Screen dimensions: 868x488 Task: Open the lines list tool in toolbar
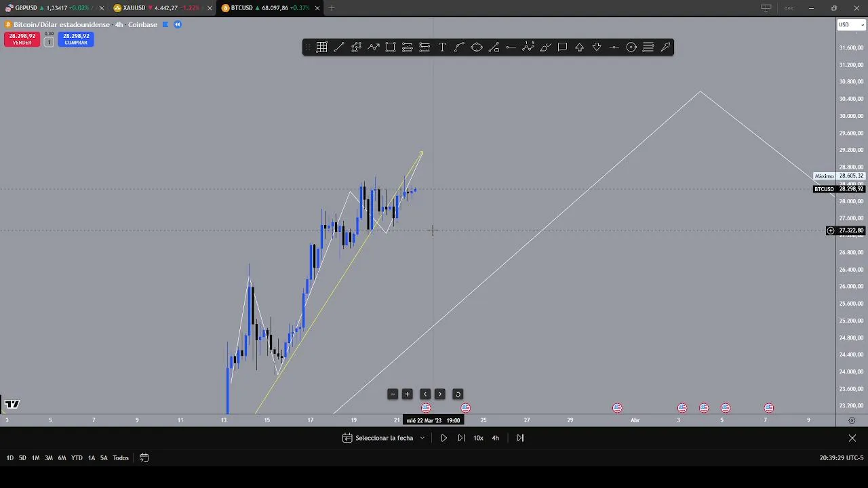coord(648,47)
